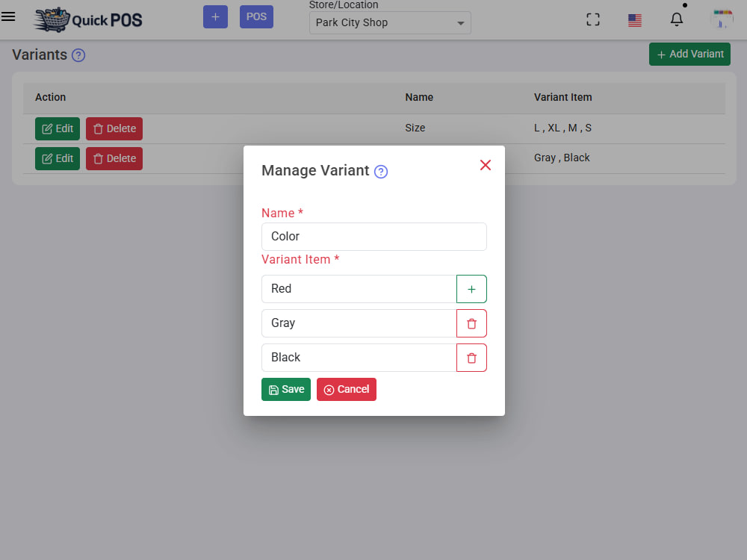
Task: Open notifications bell
Action: (x=677, y=19)
